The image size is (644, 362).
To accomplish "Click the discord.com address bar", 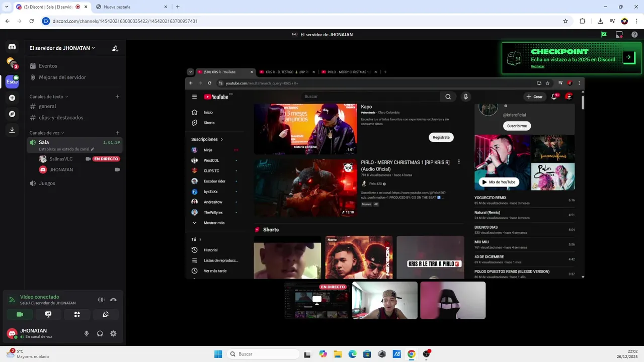I will (306, 21).
